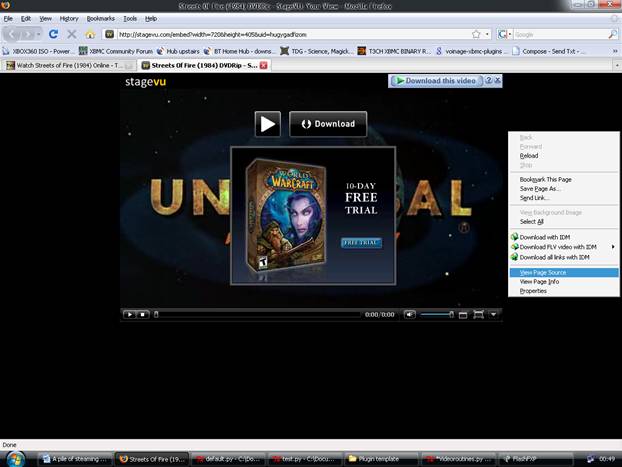Click the Google search input field
The width and height of the screenshot is (622, 467).
click(560, 35)
